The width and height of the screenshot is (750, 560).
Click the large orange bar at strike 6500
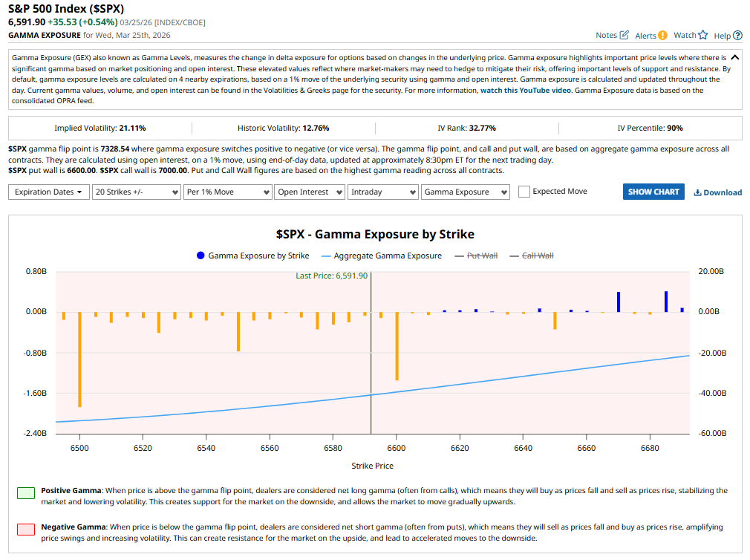[79, 359]
